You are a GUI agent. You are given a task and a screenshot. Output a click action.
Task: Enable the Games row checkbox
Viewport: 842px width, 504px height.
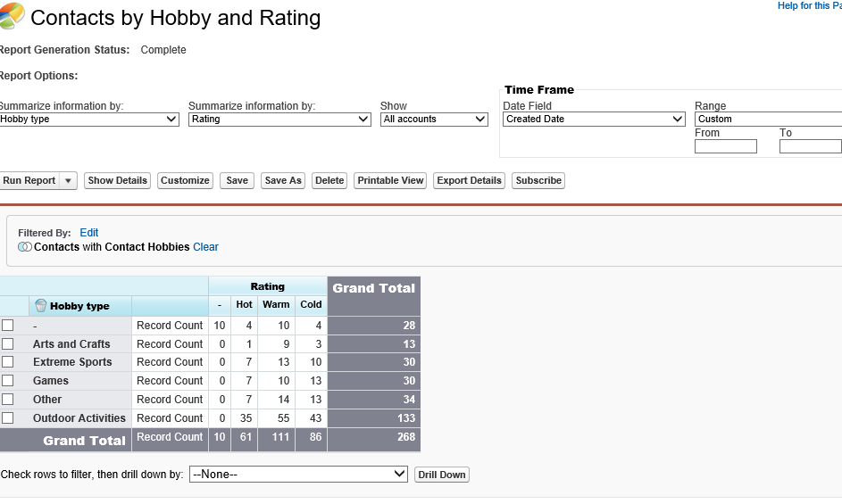click(8, 381)
